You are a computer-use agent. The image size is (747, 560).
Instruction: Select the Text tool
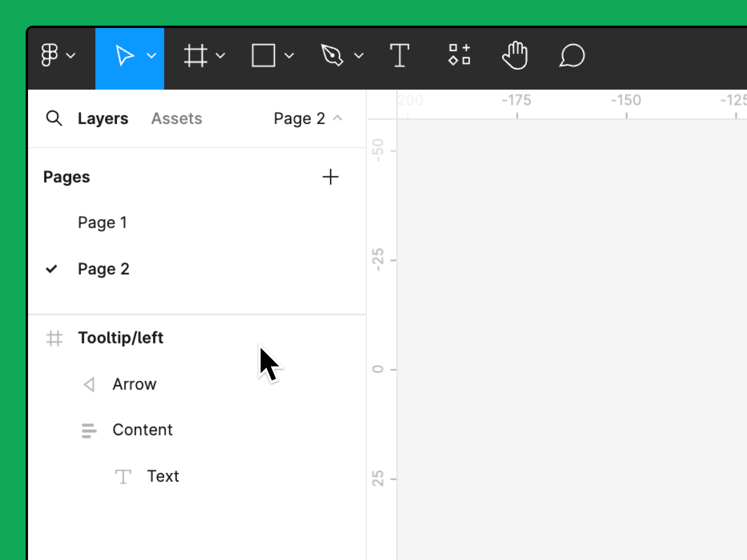[x=399, y=56]
